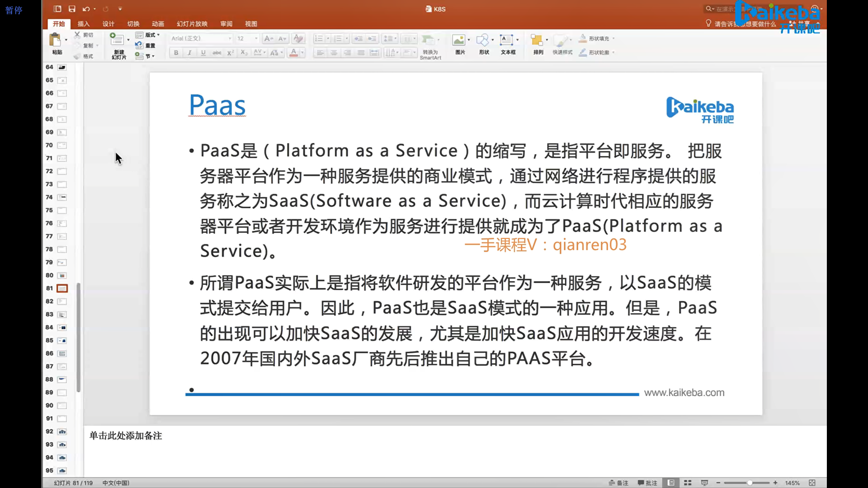Toggle italic formatting
Screen dimensions: 868x488
coord(189,53)
